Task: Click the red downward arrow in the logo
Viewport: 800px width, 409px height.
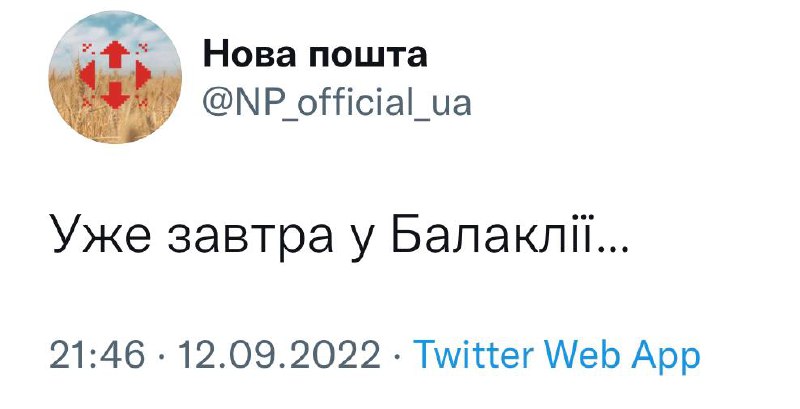Action: click(x=114, y=95)
